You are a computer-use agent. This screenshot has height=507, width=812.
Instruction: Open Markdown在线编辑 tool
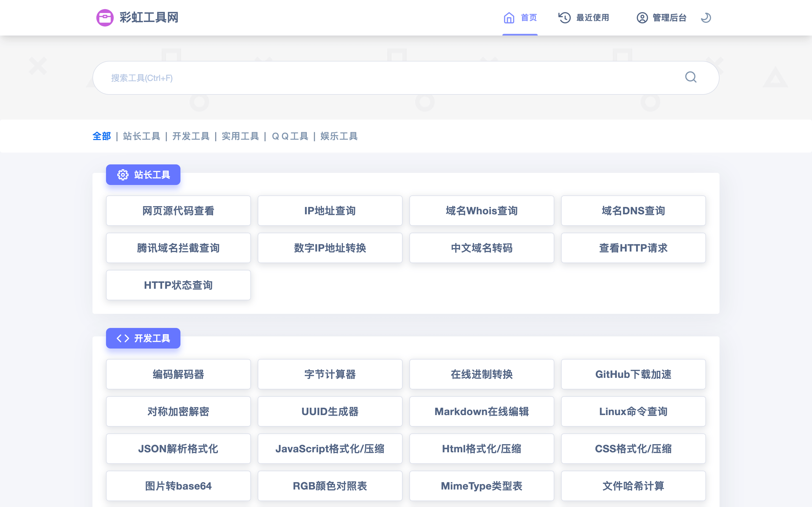click(x=482, y=411)
